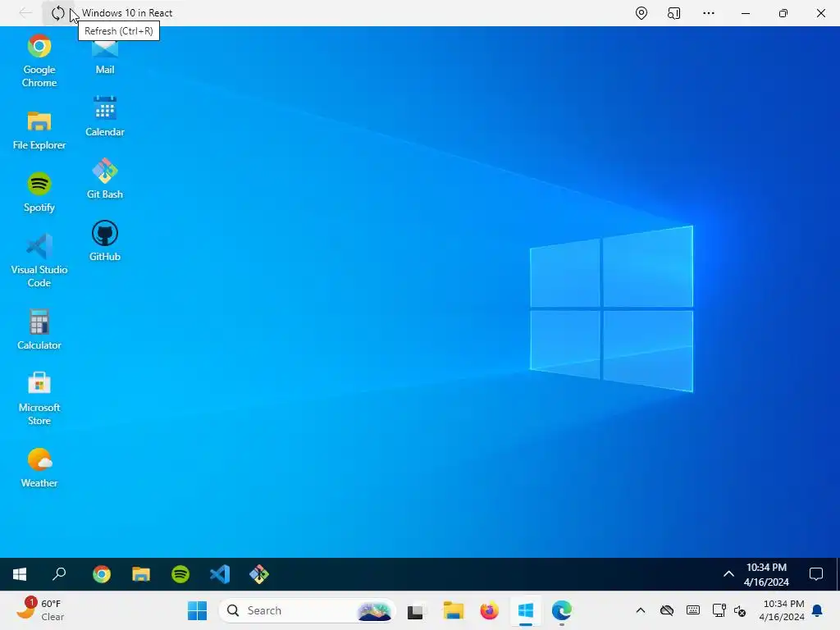This screenshot has width=840, height=630.
Task: Open the three-dot app menu in title bar
Action: click(709, 13)
